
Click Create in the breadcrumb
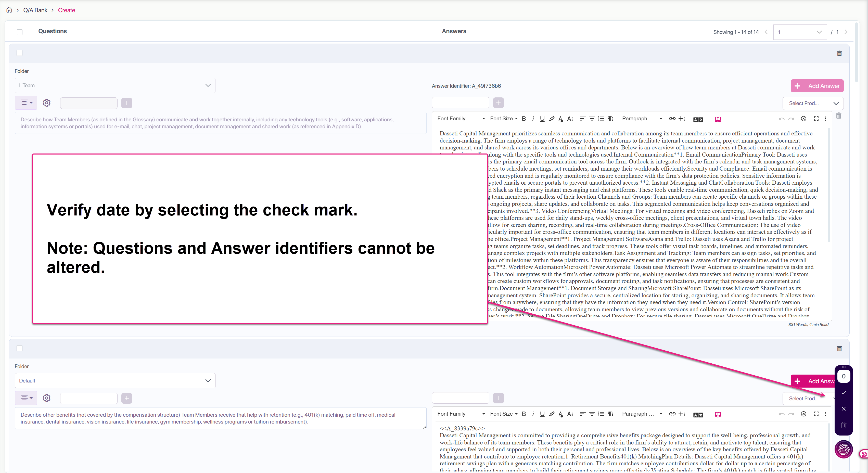(x=66, y=10)
